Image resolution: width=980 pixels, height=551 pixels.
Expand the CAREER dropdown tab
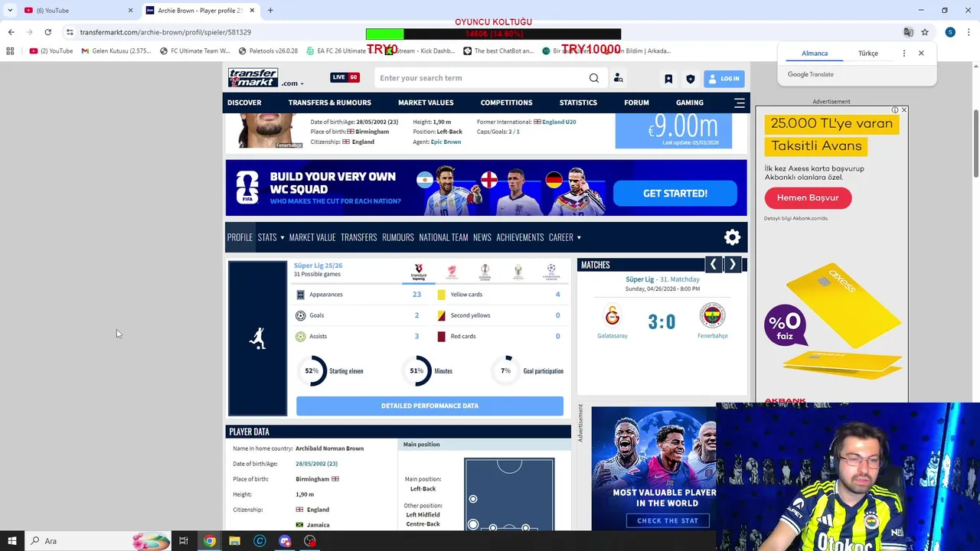point(565,237)
